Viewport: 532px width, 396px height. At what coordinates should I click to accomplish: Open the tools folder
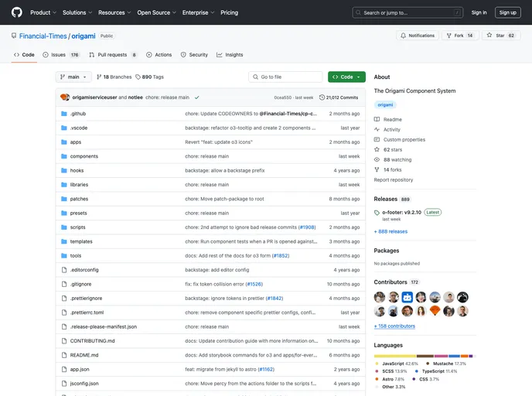76,256
